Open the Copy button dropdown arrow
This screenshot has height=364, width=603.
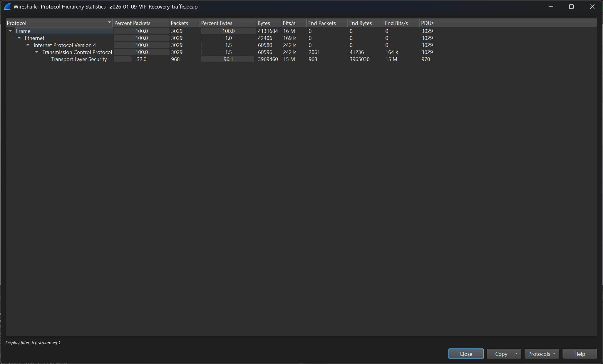(x=516, y=354)
